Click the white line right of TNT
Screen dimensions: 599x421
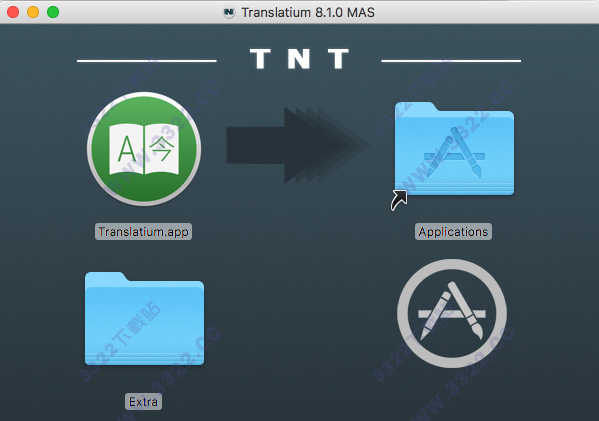(x=451, y=60)
